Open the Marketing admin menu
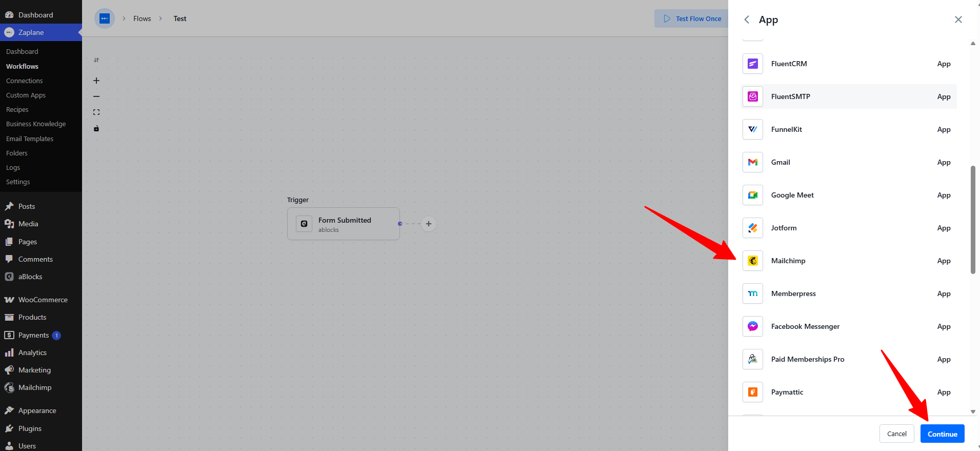The width and height of the screenshot is (980, 451). 41,370
